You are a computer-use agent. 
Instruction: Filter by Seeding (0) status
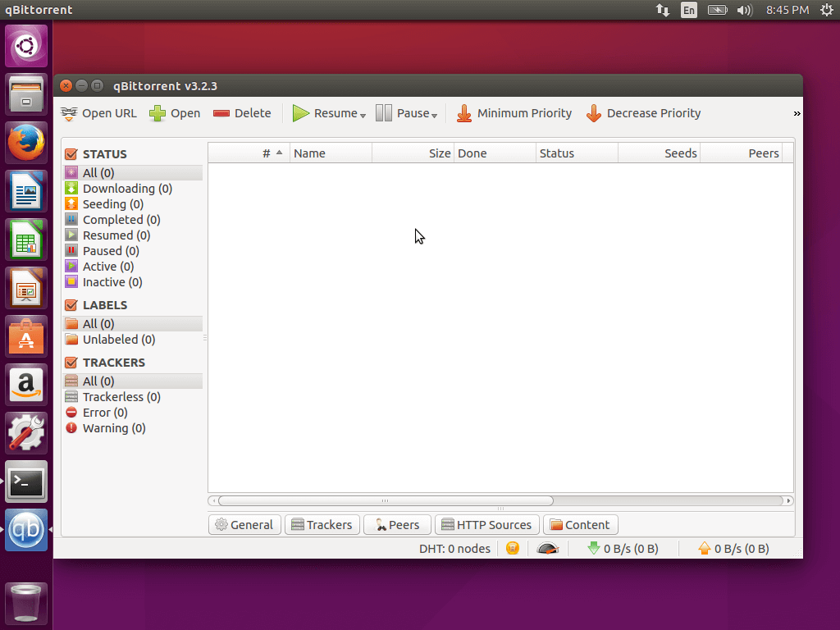tap(132, 204)
